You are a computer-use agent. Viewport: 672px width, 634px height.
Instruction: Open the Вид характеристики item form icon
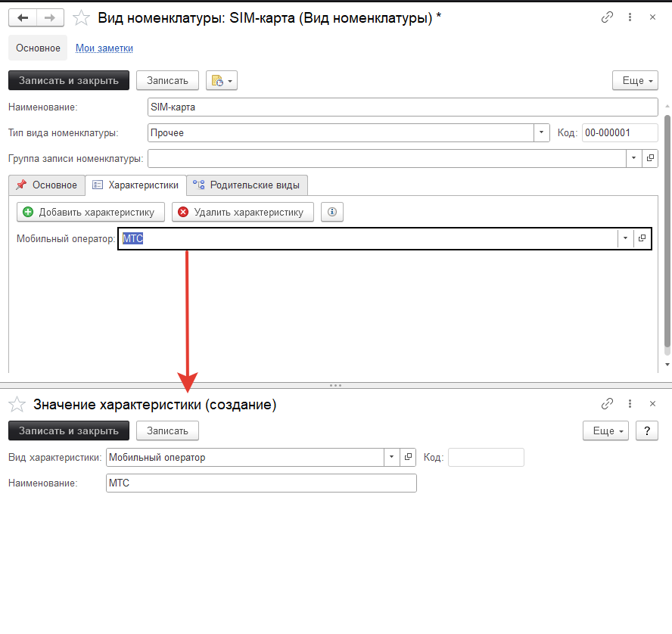pos(409,457)
